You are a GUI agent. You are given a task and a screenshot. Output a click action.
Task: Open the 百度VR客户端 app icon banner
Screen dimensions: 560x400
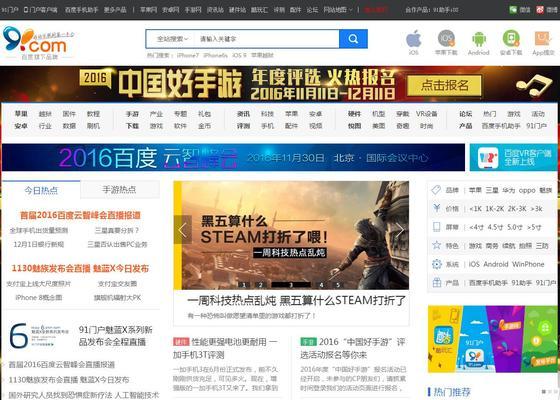513,158
